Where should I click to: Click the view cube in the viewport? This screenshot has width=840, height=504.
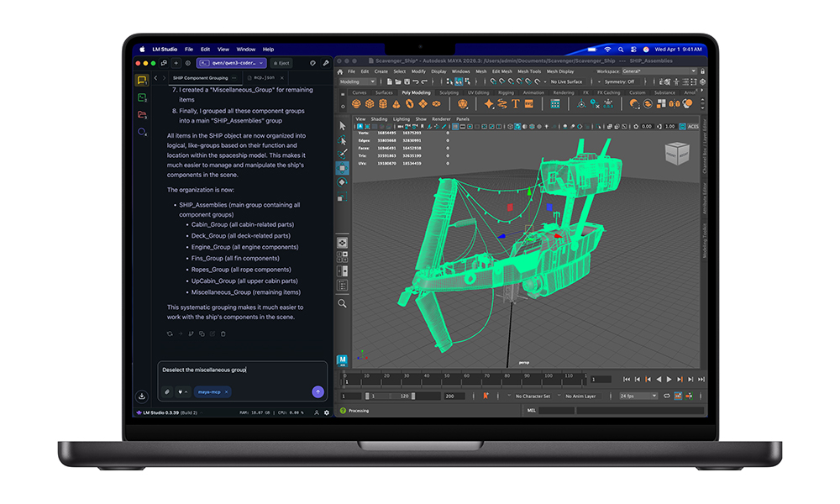[677, 154]
